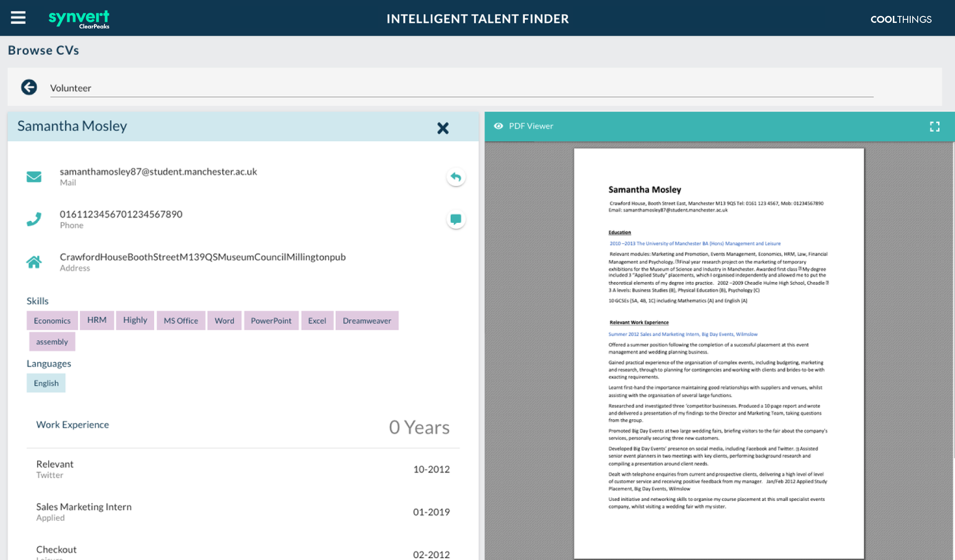This screenshot has width=955, height=560.
Task: Toggle the English language tag
Action: pos(45,382)
